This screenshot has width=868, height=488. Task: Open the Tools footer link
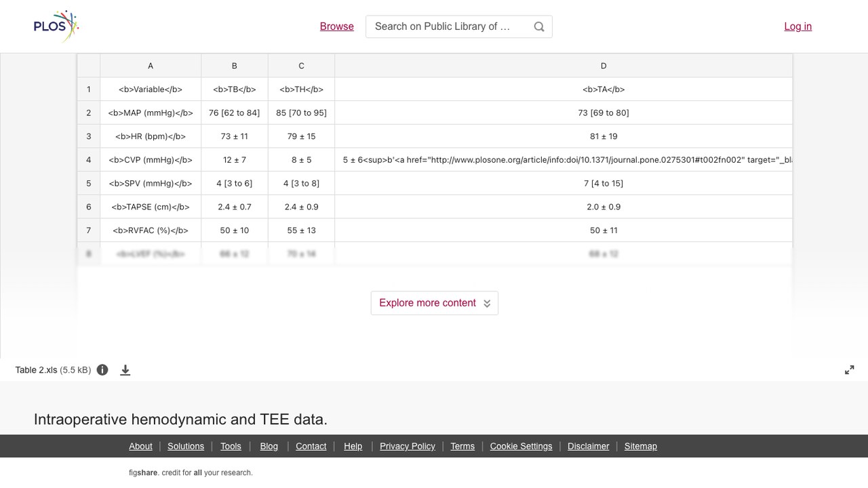(231, 446)
